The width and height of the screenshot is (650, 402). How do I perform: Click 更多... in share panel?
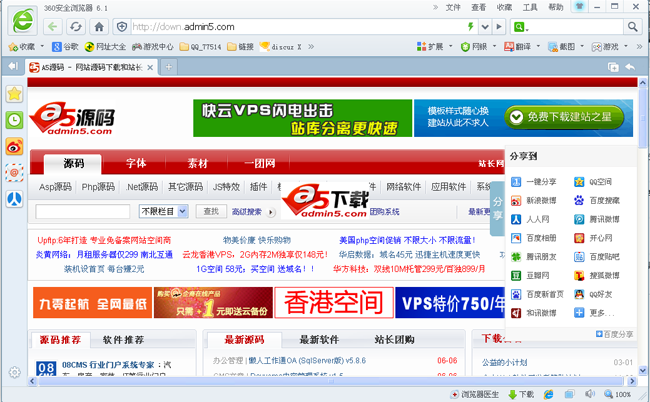point(594,313)
